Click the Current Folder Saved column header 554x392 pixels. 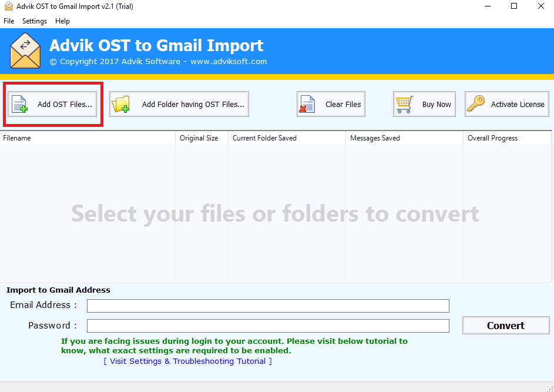coord(287,138)
